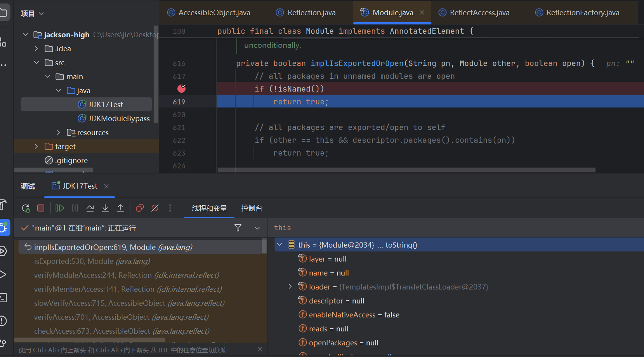
Task: Click the editor horizontal scrollbar
Action: pyautogui.click(x=406, y=170)
